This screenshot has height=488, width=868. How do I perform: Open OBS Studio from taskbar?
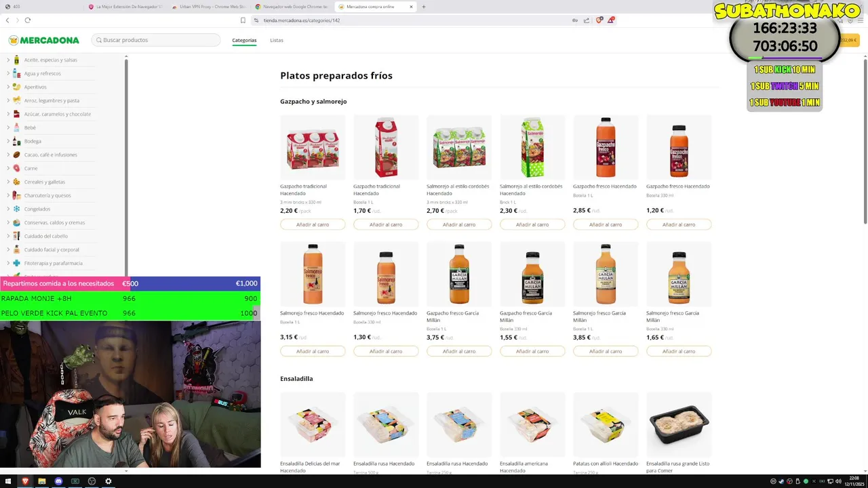(x=92, y=481)
